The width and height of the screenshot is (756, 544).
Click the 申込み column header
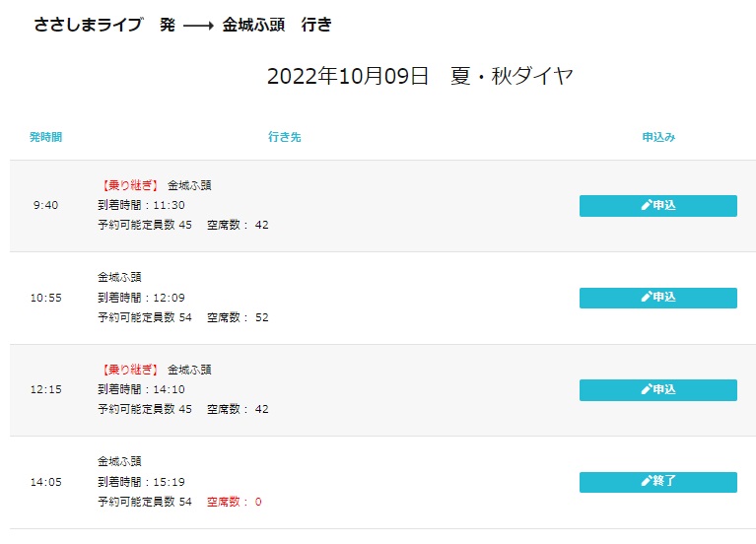[x=658, y=137]
